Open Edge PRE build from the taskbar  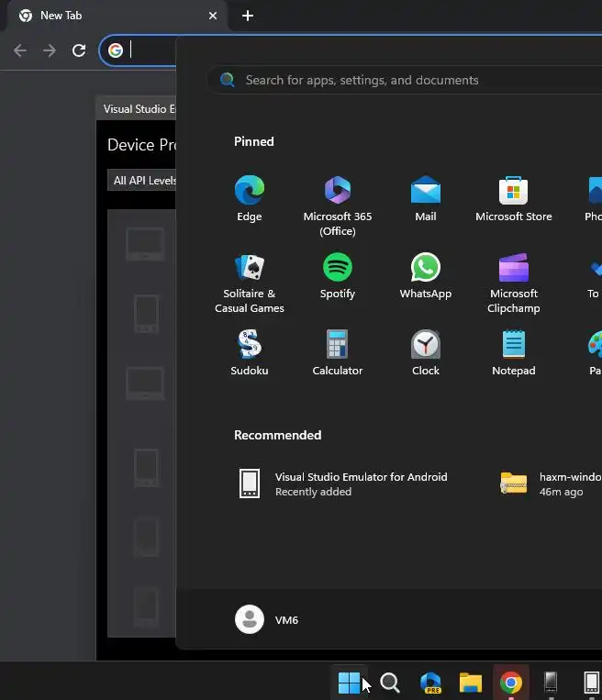430,683
